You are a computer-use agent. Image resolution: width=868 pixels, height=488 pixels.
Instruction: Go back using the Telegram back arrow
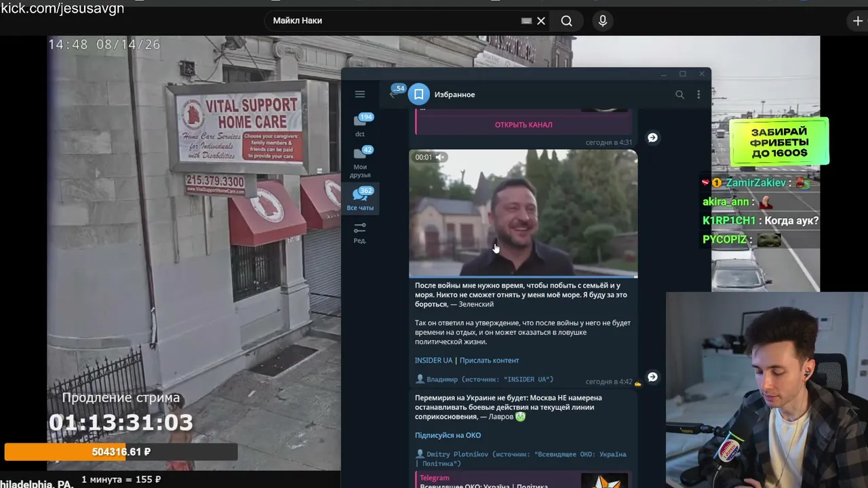coord(393,94)
